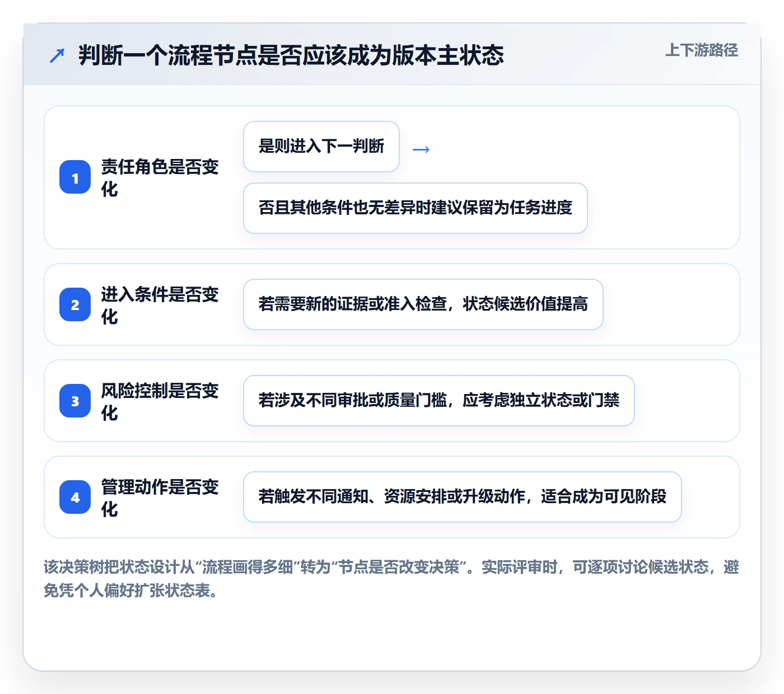
Task: Select the number 1 step badge
Action: (75, 177)
